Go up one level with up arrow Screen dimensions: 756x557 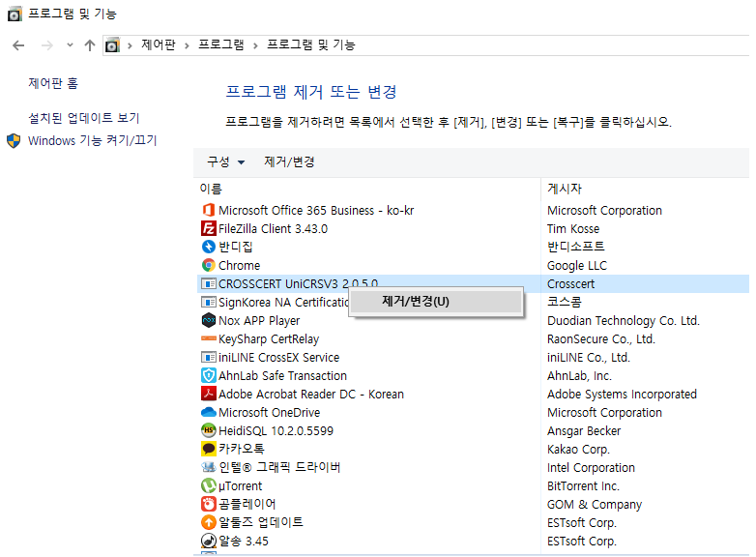coord(90,45)
